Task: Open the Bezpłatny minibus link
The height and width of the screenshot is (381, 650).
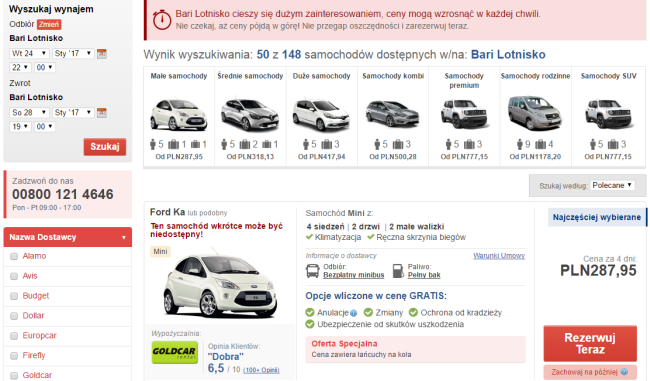Action: point(354,275)
